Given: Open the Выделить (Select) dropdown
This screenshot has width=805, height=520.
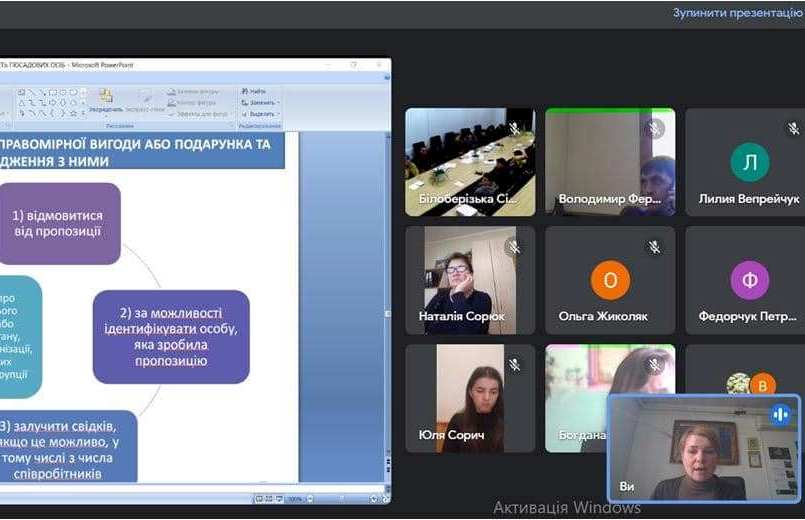Looking at the screenshot, I should click(x=259, y=113).
